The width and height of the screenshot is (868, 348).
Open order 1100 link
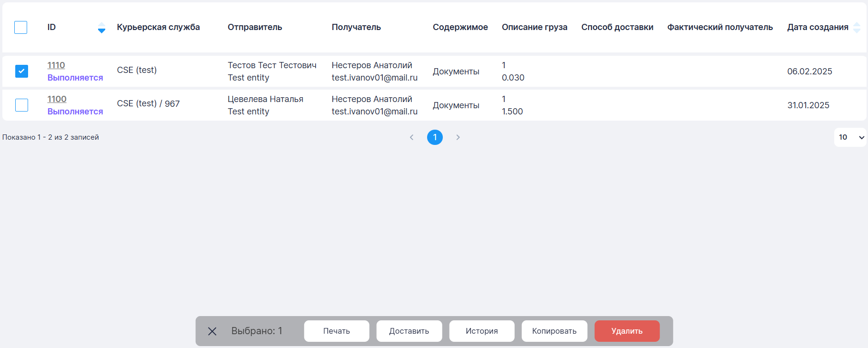point(57,99)
